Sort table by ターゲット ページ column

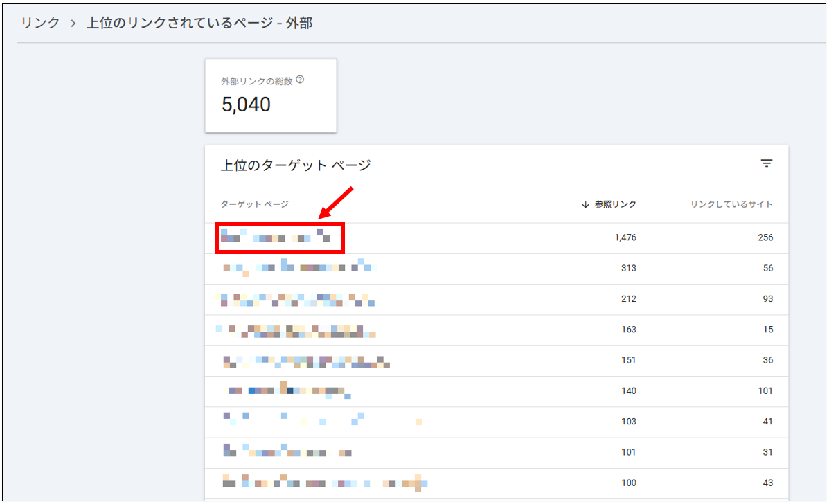coord(242,204)
